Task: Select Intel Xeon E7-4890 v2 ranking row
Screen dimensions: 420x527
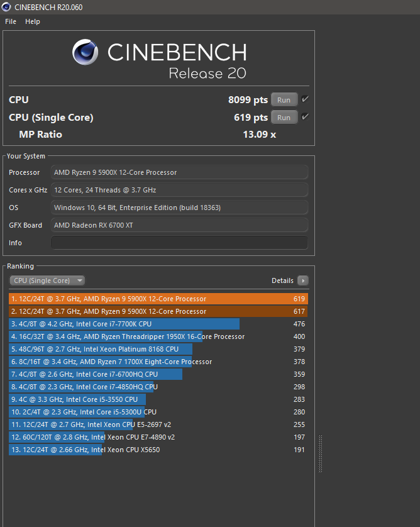Action: (158, 437)
